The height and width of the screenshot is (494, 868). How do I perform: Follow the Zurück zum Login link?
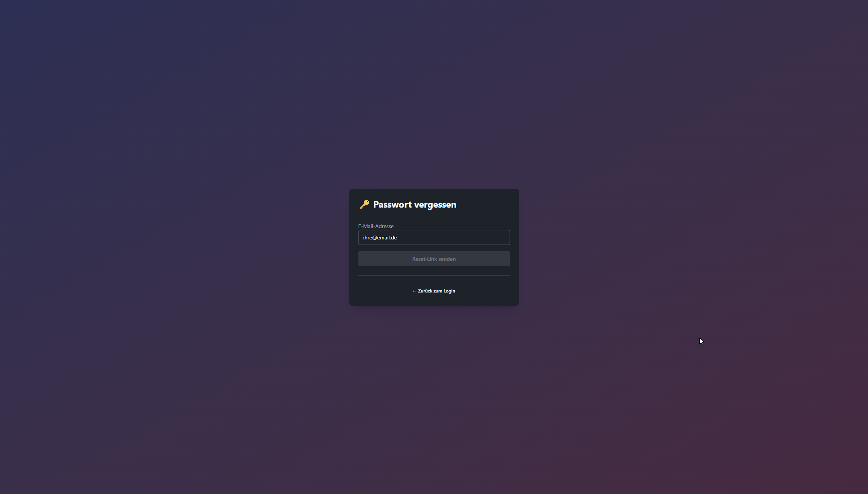click(434, 291)
